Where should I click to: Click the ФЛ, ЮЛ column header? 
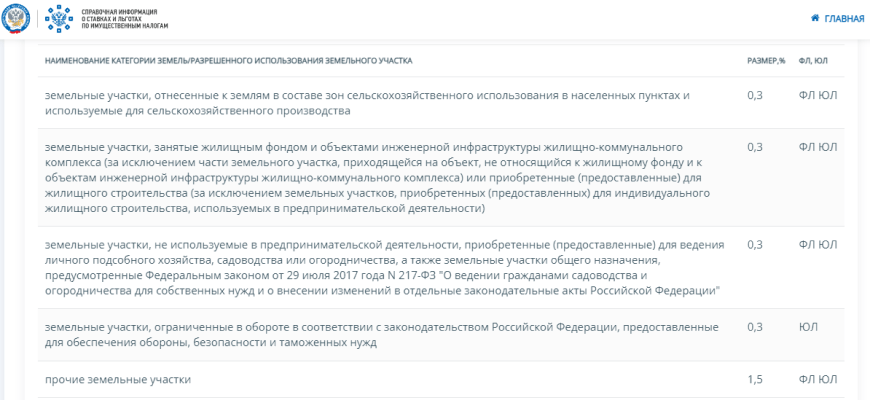coord(813,61)
